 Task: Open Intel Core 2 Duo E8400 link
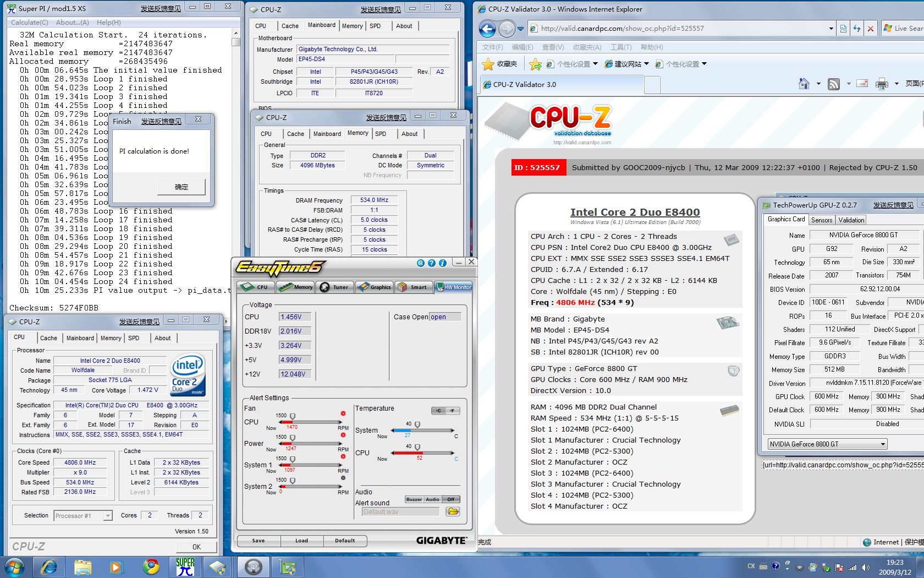[635, 212]
